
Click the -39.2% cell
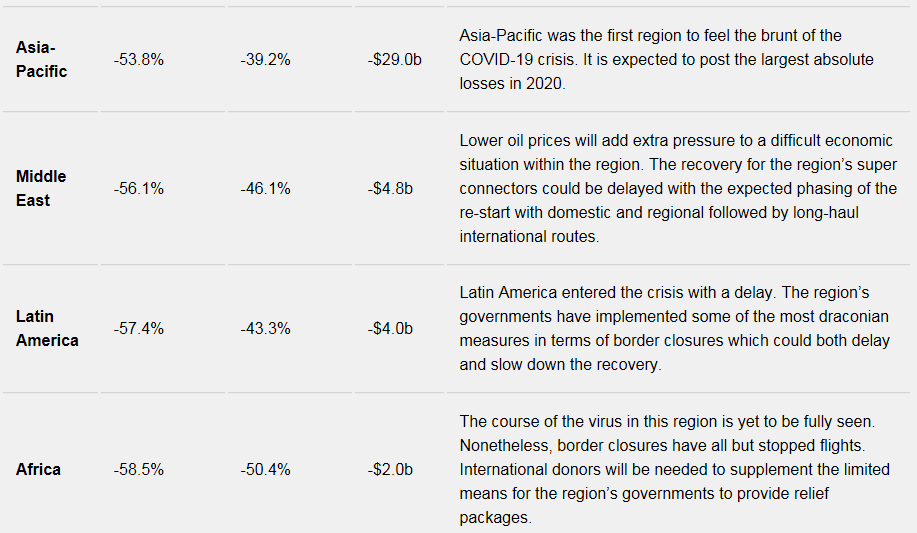[x=265, y=60]
